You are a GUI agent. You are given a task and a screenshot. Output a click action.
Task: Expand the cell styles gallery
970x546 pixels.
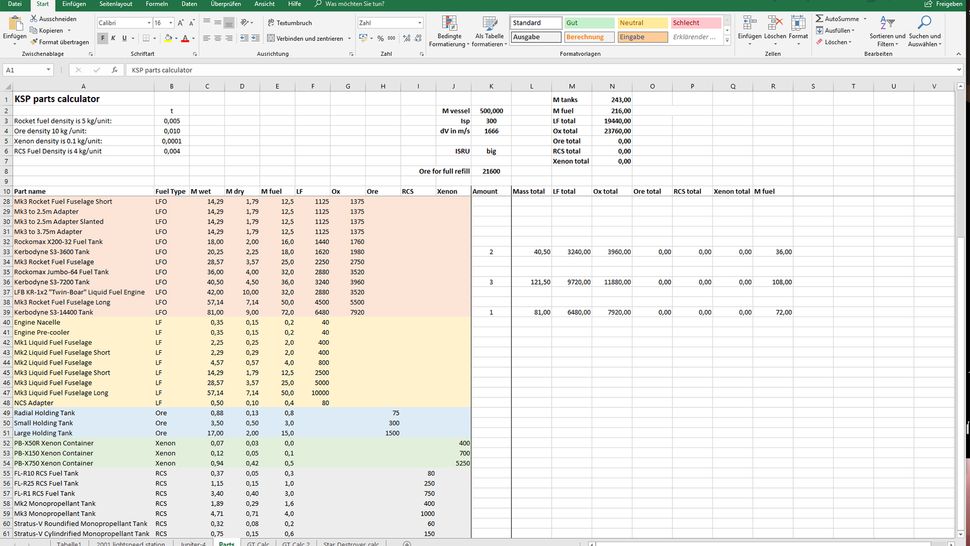[727, 40]
